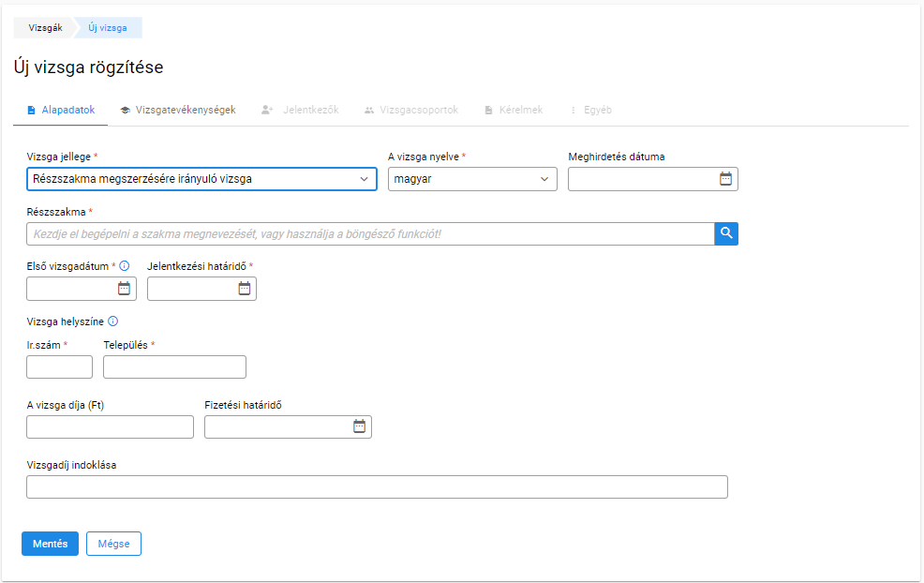Open the A vizsga nyelve dropdown

click(472, 179)
